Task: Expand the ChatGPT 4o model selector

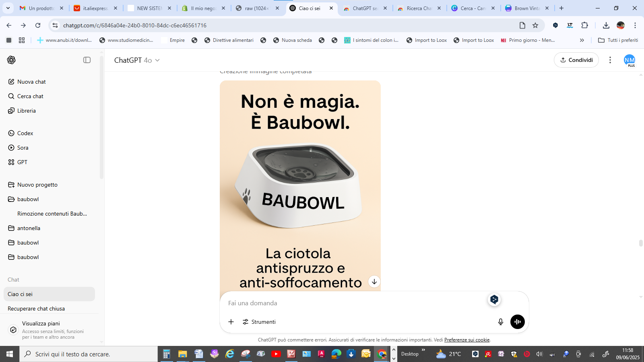Action: coord(137,60)
